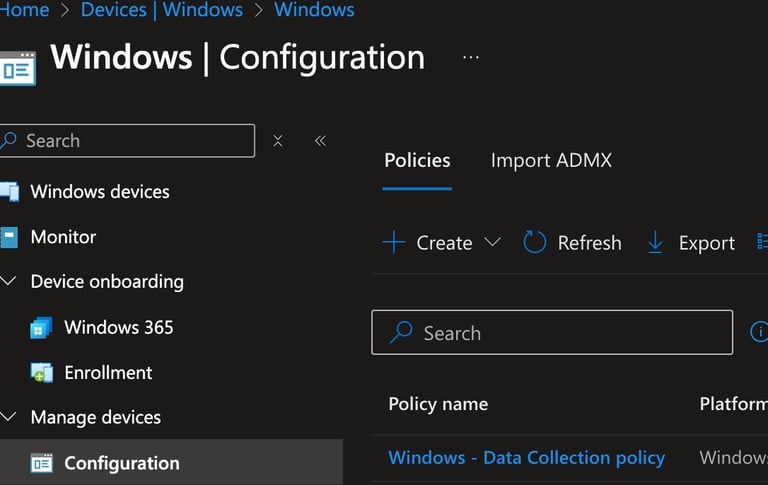Click the info icon beside policies search
Viewport: 768px width, 485px height.
click(759, 332)
